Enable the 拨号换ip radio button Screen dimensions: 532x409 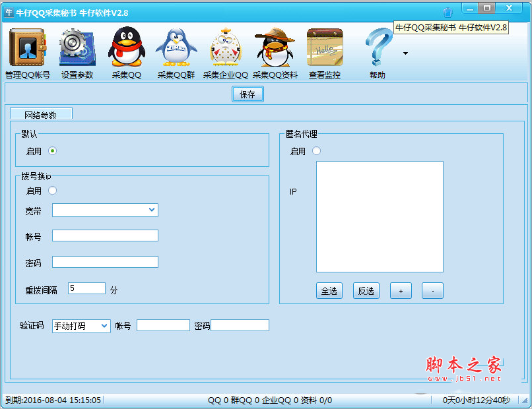[53, 191]
